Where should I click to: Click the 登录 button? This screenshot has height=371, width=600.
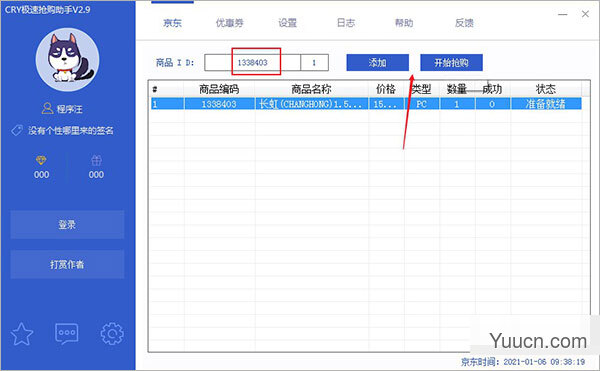pyautogui.click(x=67, y=225)
